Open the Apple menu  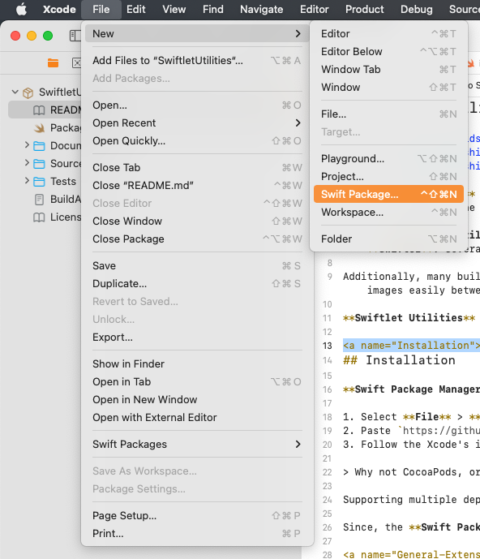click(x=21, y=9)
